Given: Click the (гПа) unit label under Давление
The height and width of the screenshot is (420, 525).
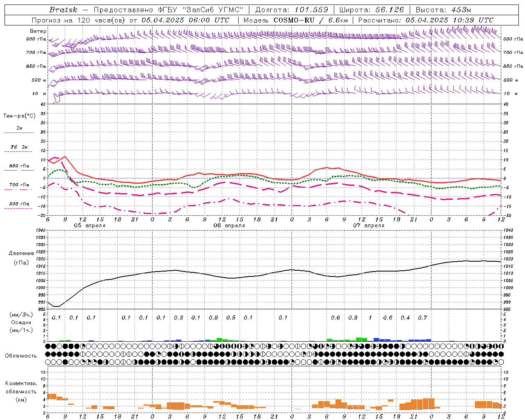Looking at the screenshot, I should coord(21,263).
